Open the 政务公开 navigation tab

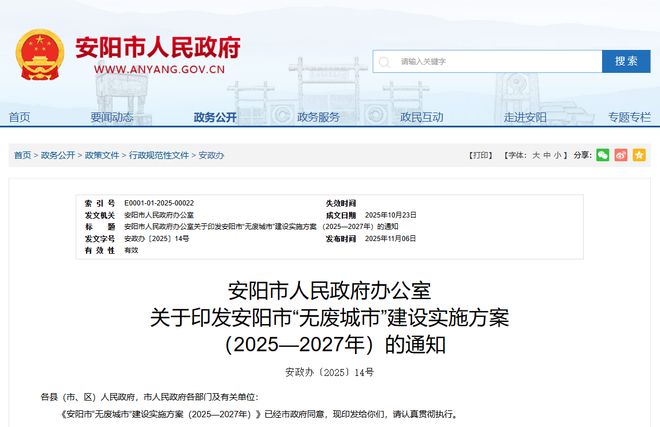tap(215, 117)
